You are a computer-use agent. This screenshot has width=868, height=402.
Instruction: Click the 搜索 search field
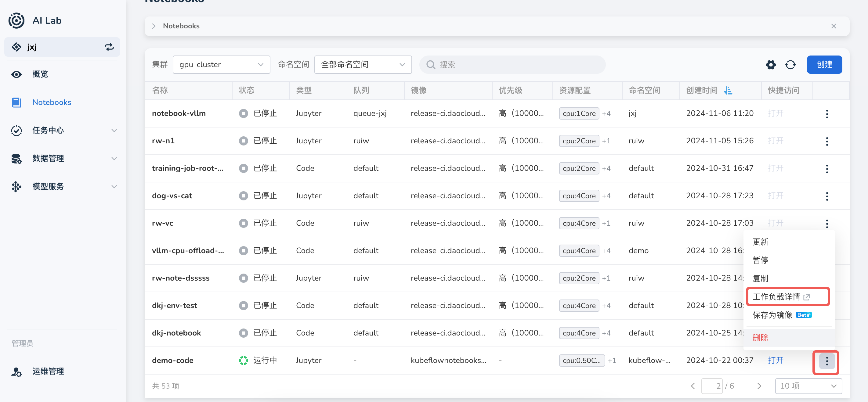tap(512, 65)
